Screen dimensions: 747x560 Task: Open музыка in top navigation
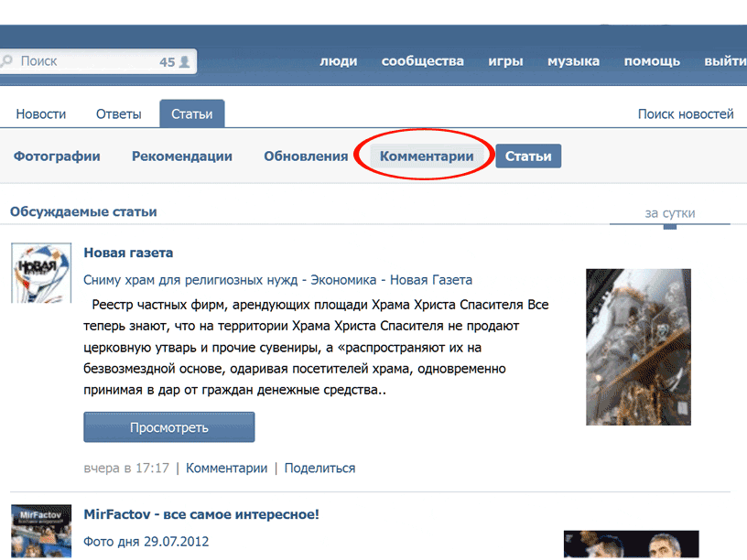click(573, 61)
